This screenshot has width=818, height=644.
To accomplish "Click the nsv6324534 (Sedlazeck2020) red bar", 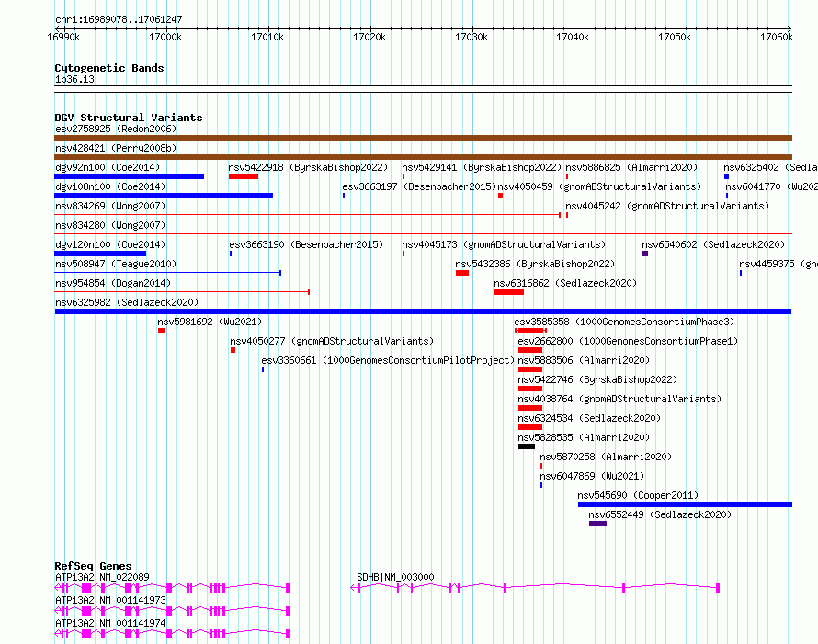I will (x=530, y=427).
